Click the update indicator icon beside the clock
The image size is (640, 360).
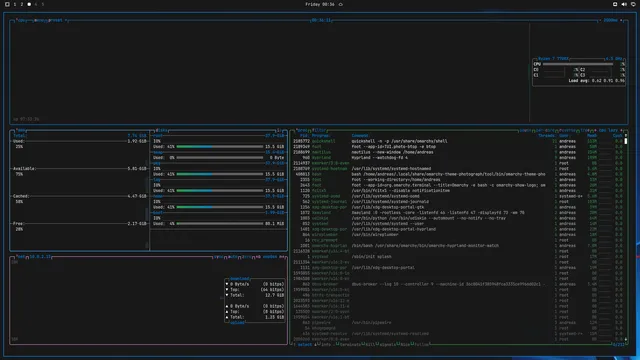point(341,4)
